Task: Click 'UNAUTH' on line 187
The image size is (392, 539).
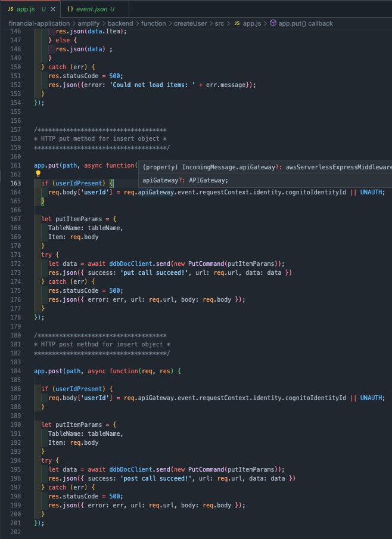Action: coord(371,398)
